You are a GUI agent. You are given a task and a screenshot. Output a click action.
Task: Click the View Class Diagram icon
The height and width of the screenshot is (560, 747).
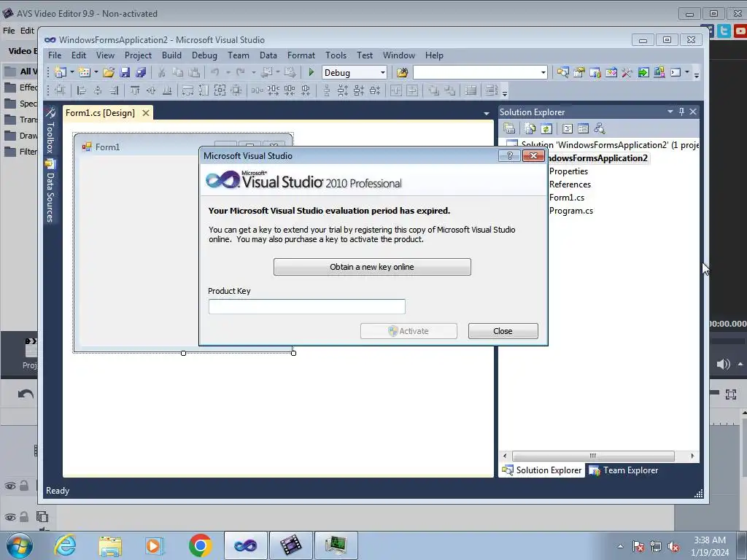600,128
